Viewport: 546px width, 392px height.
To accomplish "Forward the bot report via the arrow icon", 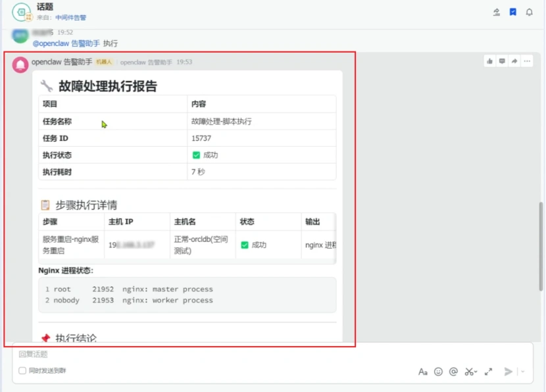I will pyautogui.click(x=513, y=61).
